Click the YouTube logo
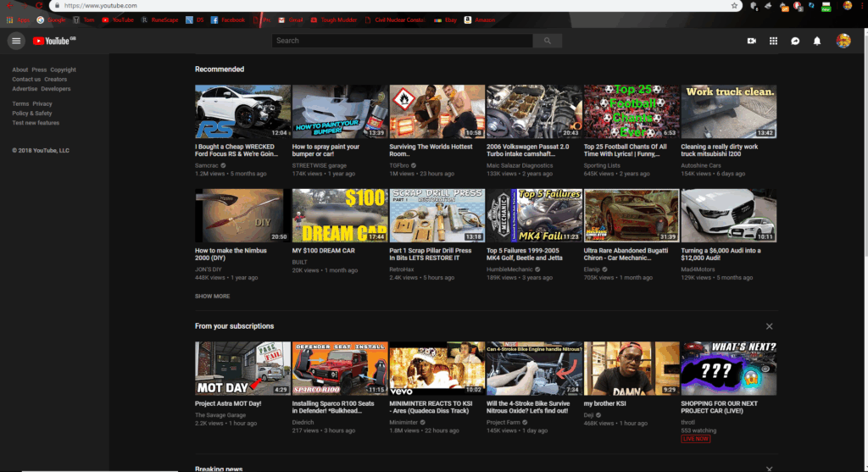This screenshot has height=472, width=868. 51,41
